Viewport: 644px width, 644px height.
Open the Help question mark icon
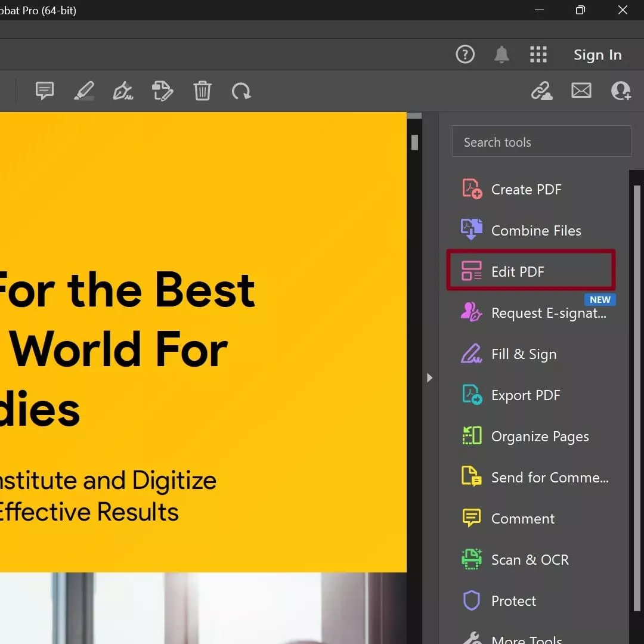click(x=465, y=54)
